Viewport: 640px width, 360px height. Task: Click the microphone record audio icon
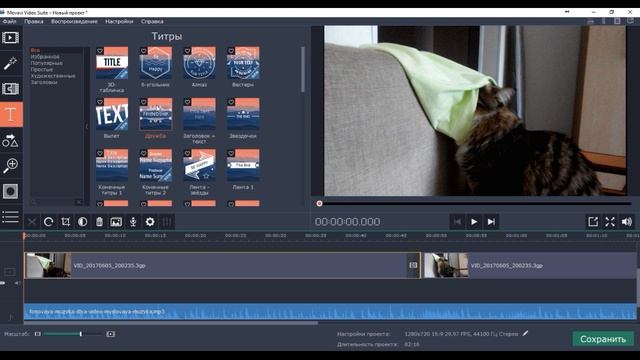pos(133,222)
